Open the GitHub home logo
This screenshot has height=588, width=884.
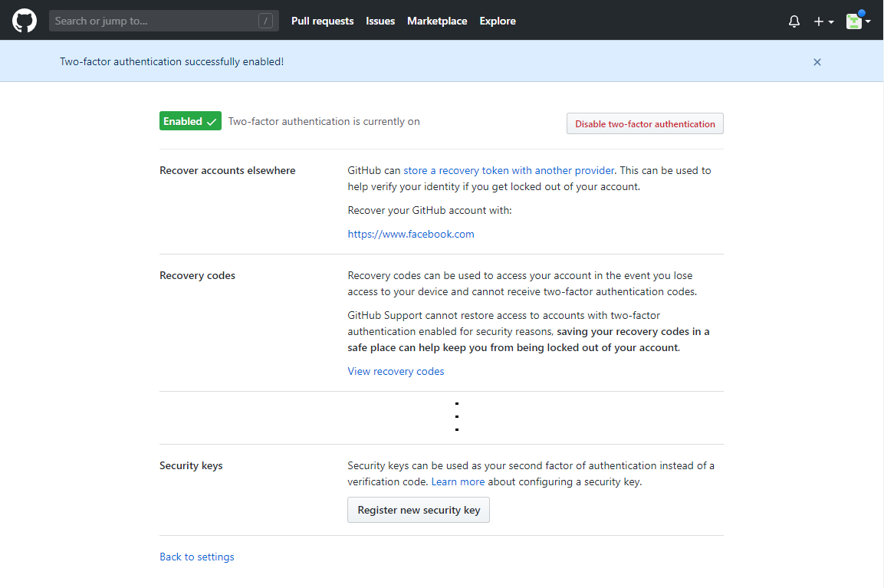25,21
